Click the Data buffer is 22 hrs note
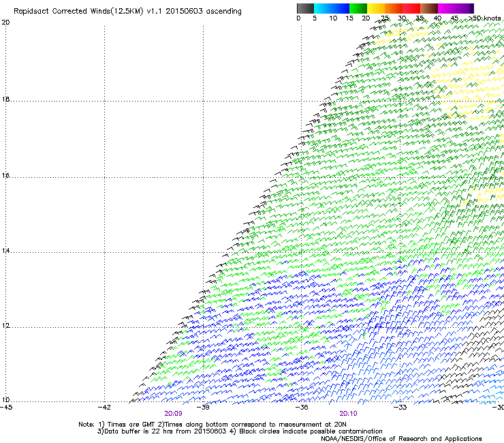Screen dimensions: 504x443 coord(240,431)
